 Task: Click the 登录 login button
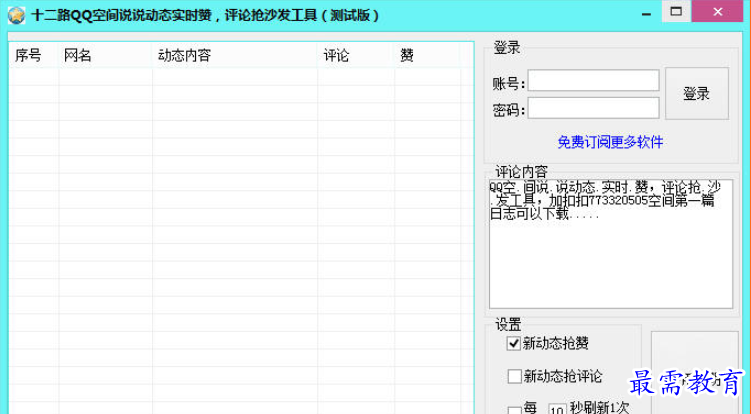pyautogui.click(x=697, y=93)
